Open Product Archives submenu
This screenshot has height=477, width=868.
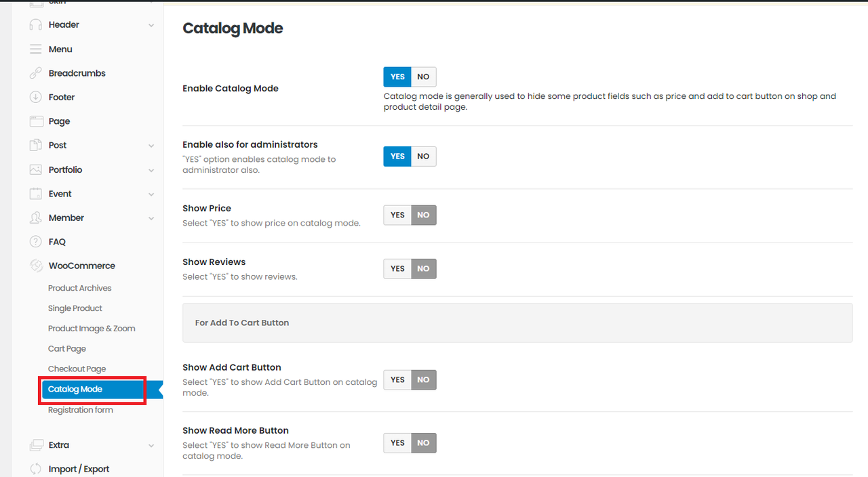pyautogui.click(x=80, y=288)
